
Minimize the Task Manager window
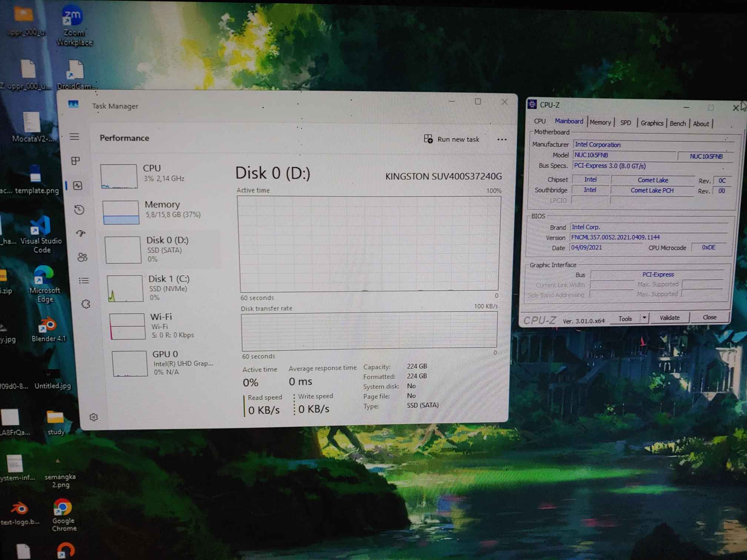click(x=452, y=101)
